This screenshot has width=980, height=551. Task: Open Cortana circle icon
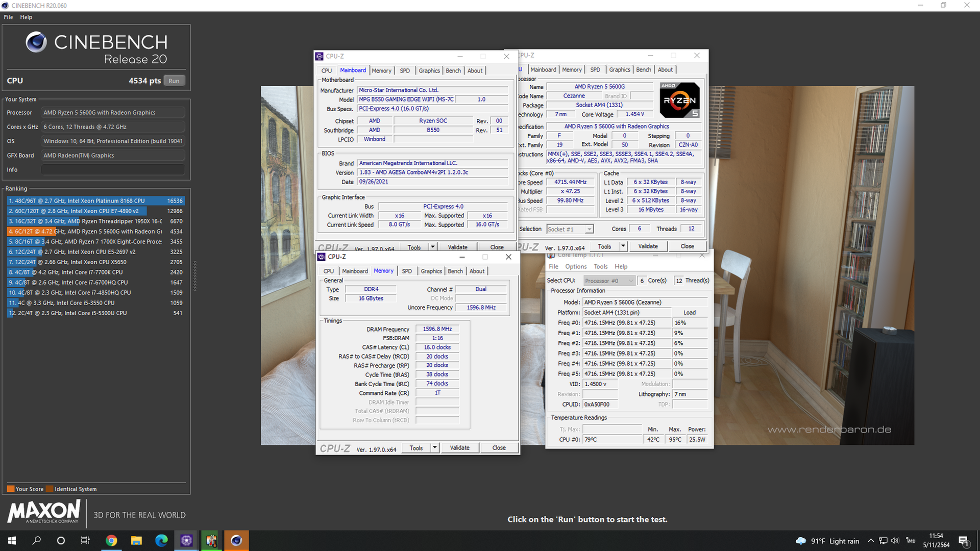click(61, 540)
